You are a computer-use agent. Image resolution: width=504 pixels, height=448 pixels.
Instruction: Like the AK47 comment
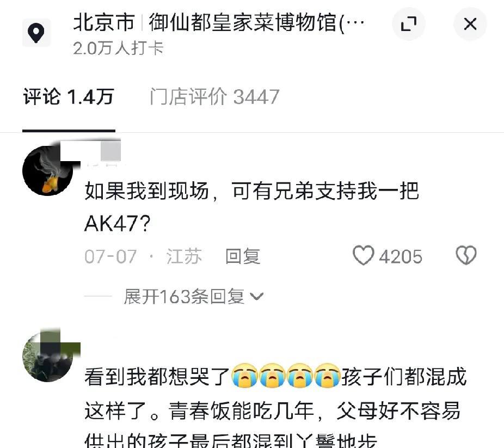(364, 255)
